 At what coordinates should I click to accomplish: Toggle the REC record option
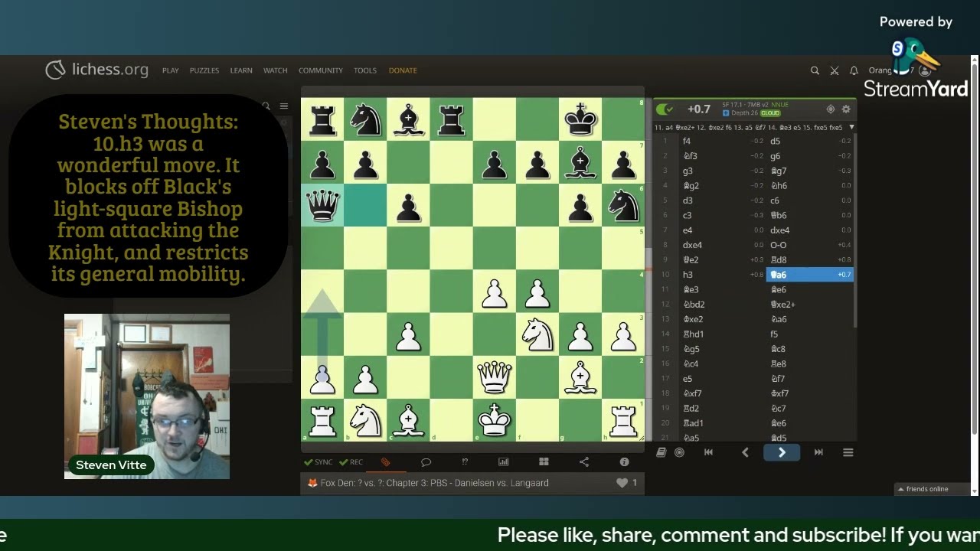tap(351, 462)
